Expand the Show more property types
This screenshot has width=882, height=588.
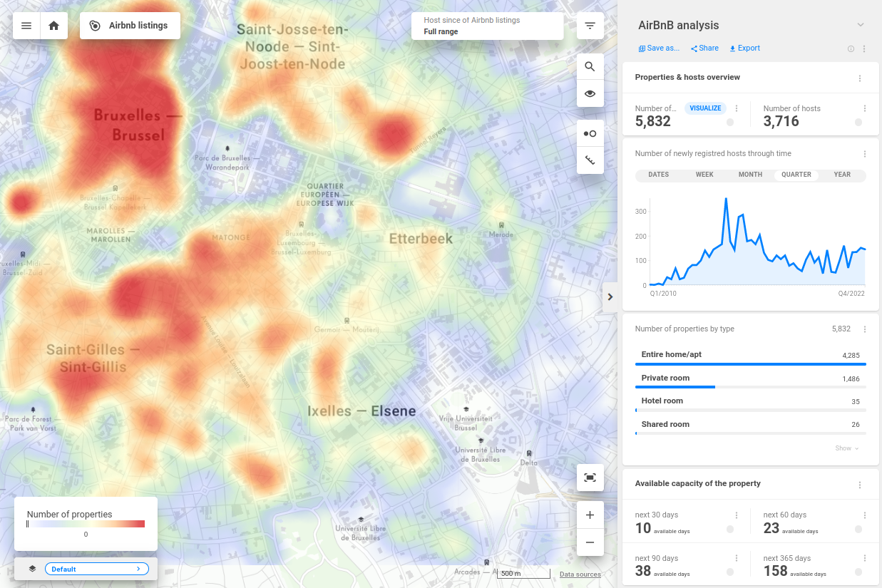click(846, 448)
